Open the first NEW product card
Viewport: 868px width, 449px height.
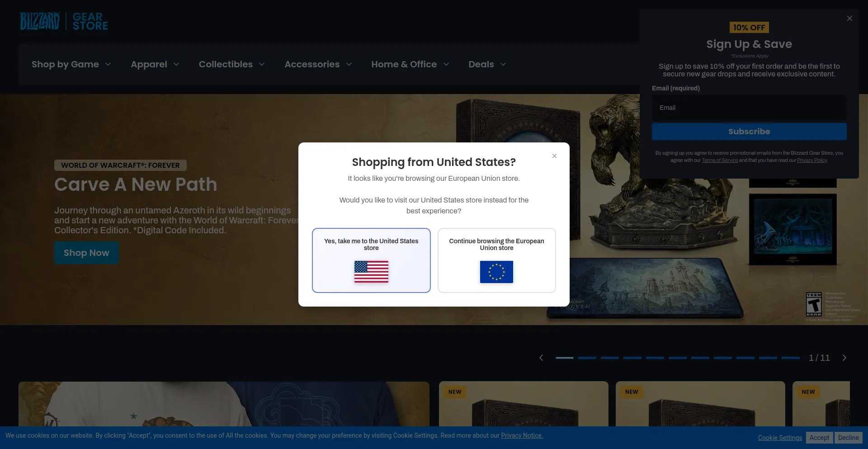point(524,404)
